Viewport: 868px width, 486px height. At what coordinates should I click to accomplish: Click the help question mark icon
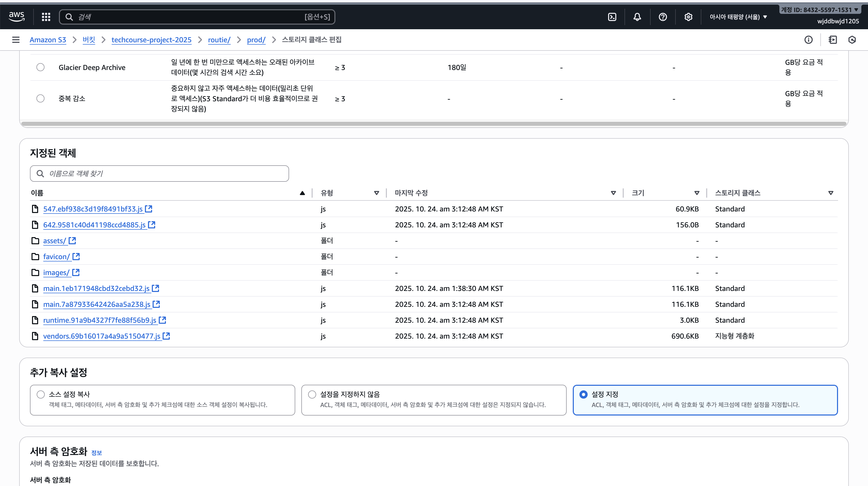coord(663,17)
